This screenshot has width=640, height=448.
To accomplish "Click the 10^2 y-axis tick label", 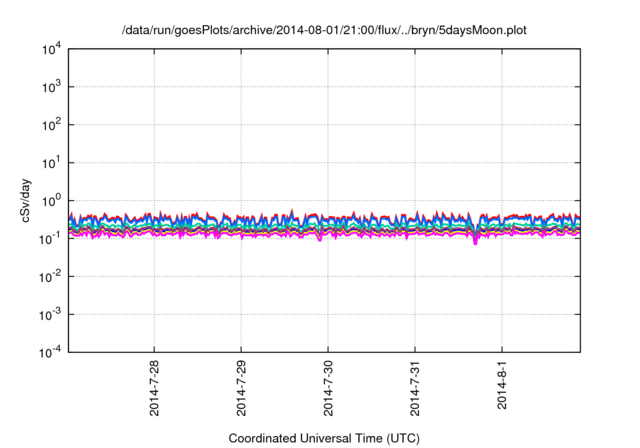I will [52, 125].
